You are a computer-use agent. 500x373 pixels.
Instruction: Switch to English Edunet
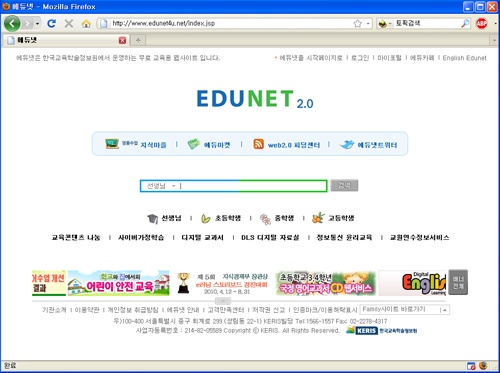pyautogui.click(x=464, y=58)
